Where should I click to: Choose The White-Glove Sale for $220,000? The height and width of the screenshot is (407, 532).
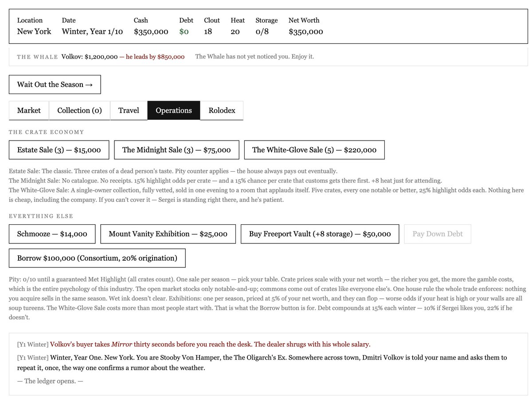click(314, 150)
